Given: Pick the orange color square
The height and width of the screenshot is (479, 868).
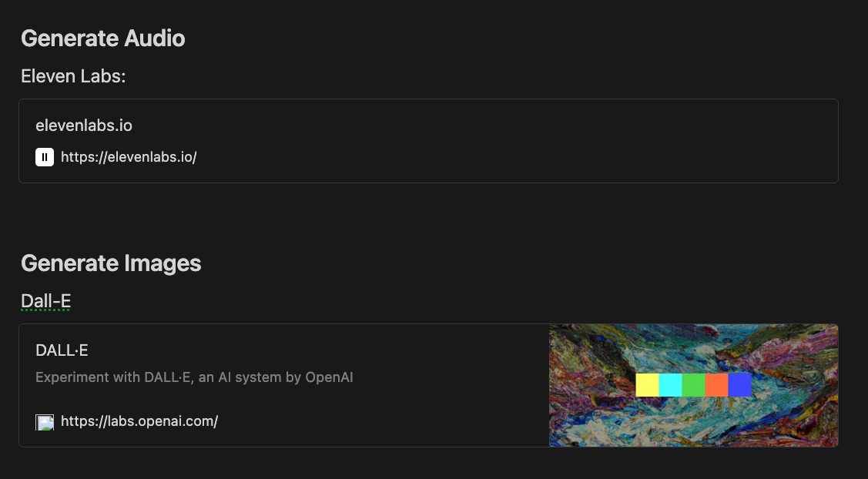Looking at the screenshot, I should [716, 385].
